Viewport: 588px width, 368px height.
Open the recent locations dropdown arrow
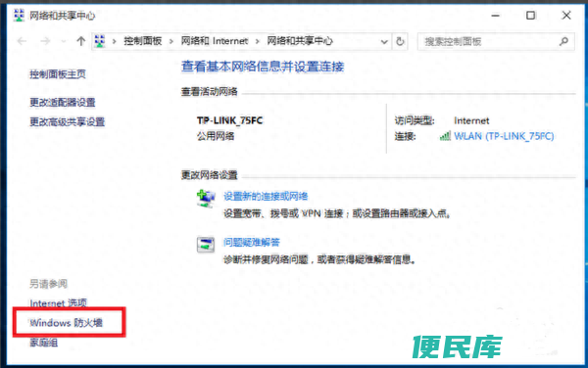point(64,41)
